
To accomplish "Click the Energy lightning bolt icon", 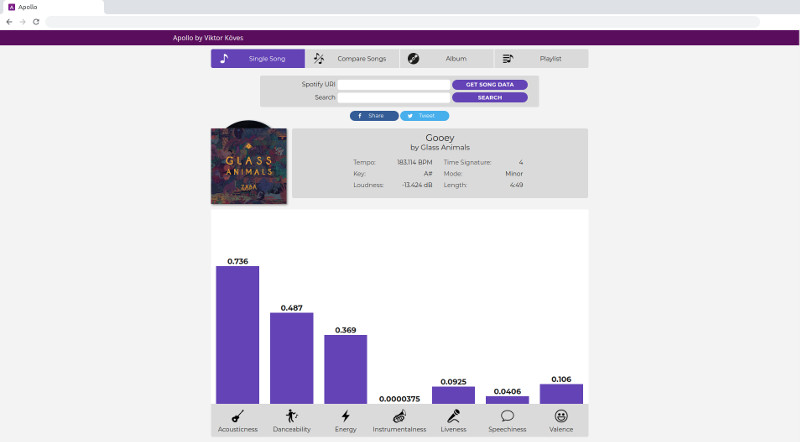I will tap(345, 416).
